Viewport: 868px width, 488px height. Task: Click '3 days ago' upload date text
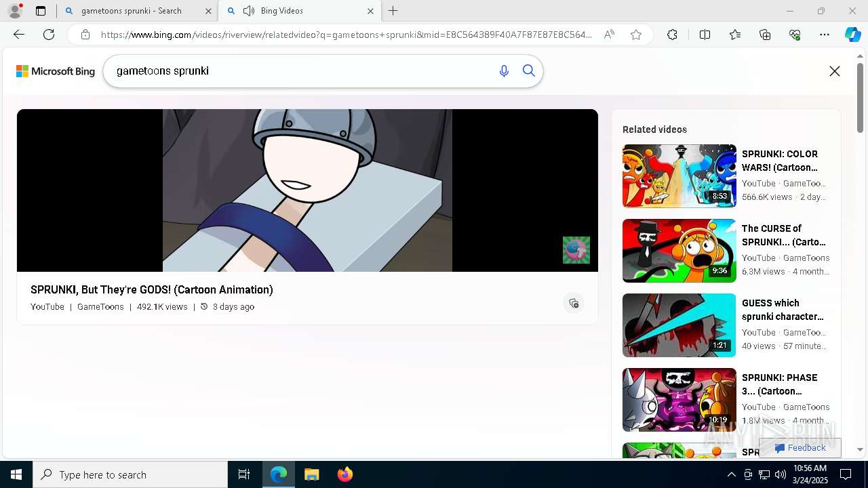233,307
